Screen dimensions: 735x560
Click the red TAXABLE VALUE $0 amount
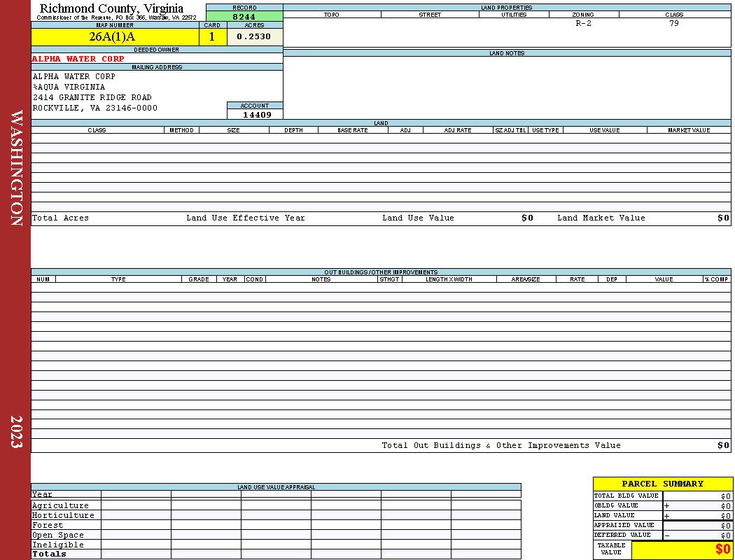pos(722,549)
